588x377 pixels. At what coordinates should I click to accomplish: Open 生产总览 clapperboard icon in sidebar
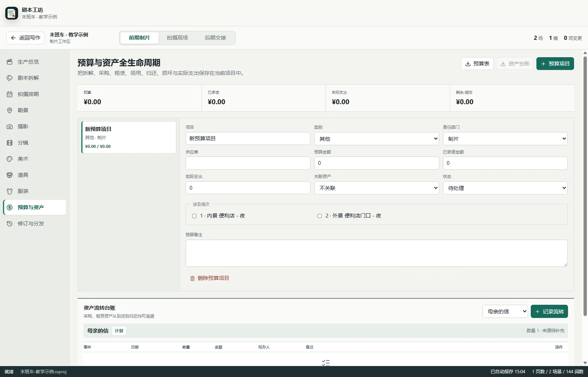click(x=10, y=62)
